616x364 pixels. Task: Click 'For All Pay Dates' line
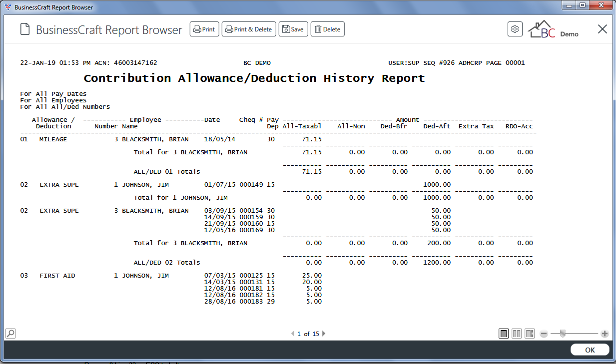pyautogui.click(x=53, y=94)
